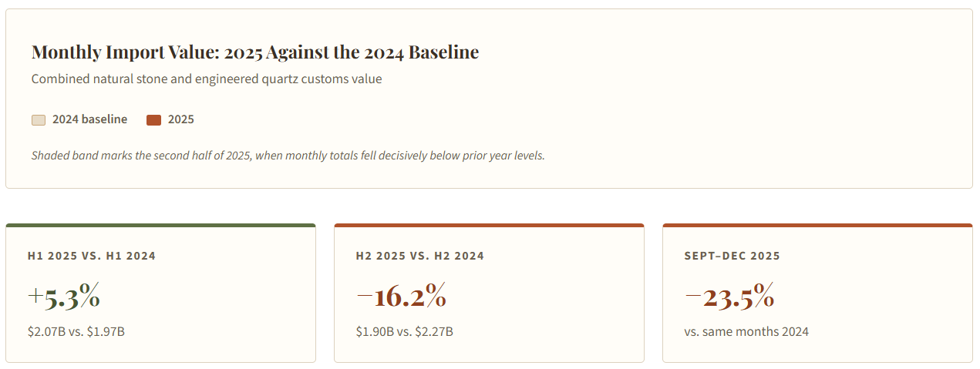This screenshot has height=369, width=980.
Task: Click the combined natural stone subtitle text
Action: coord(207,79)
